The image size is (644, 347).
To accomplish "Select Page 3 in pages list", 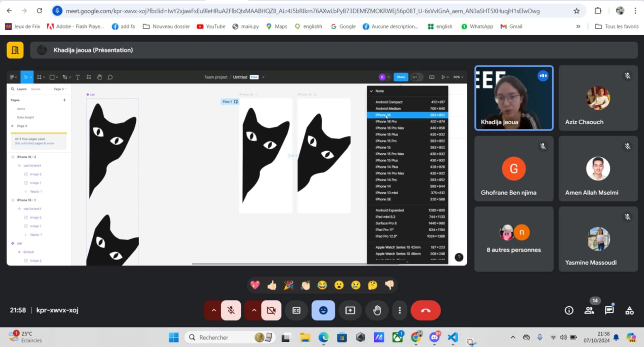I will [x=22, y=126].
